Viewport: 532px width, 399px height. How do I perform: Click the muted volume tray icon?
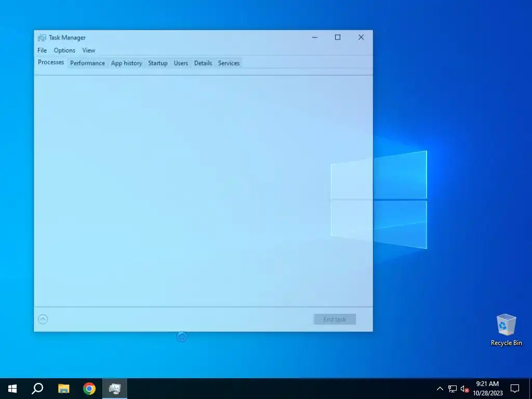464,389
